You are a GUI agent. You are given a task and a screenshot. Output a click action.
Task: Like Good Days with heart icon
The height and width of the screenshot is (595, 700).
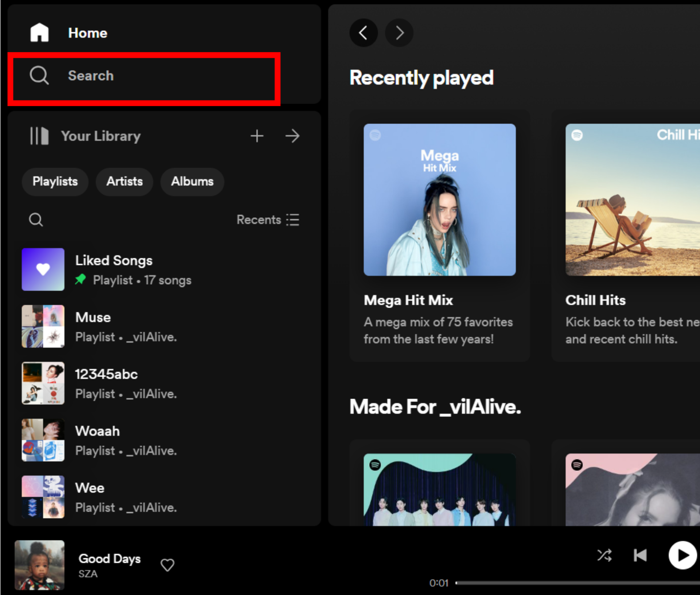point(167,565)
